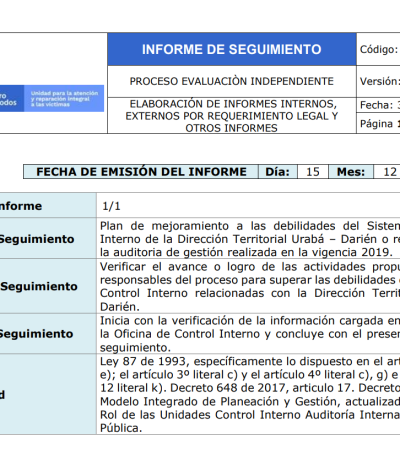This screenshot has width=400, height=450.
Task: Click Ley 87 de 1993 paragraph
Action: pos(250,394)
